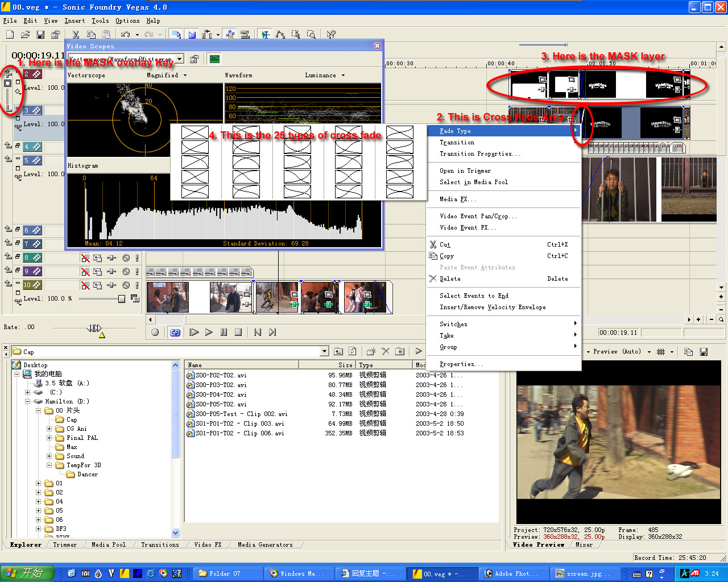Open the Options menu
Screen dimensions: 728x582
coord(127,20)
